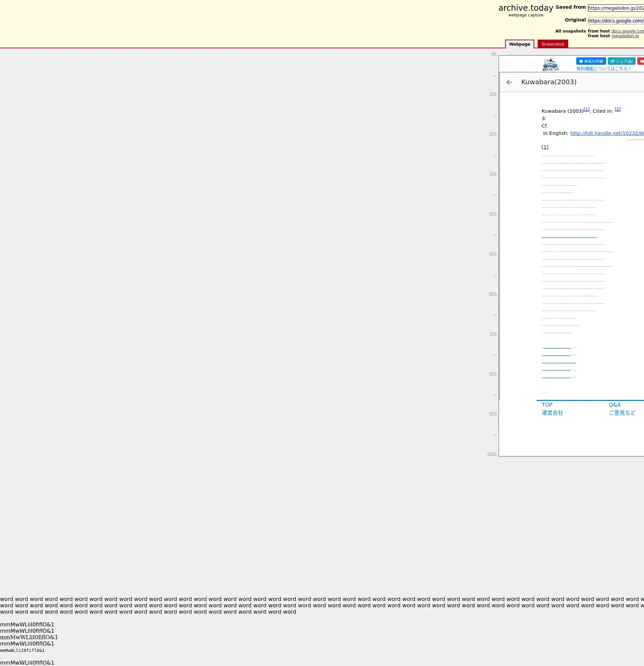Click footnote [2] after Cited in
The image size is (644, 666).
pyautogui.click(x=617, y=109)
